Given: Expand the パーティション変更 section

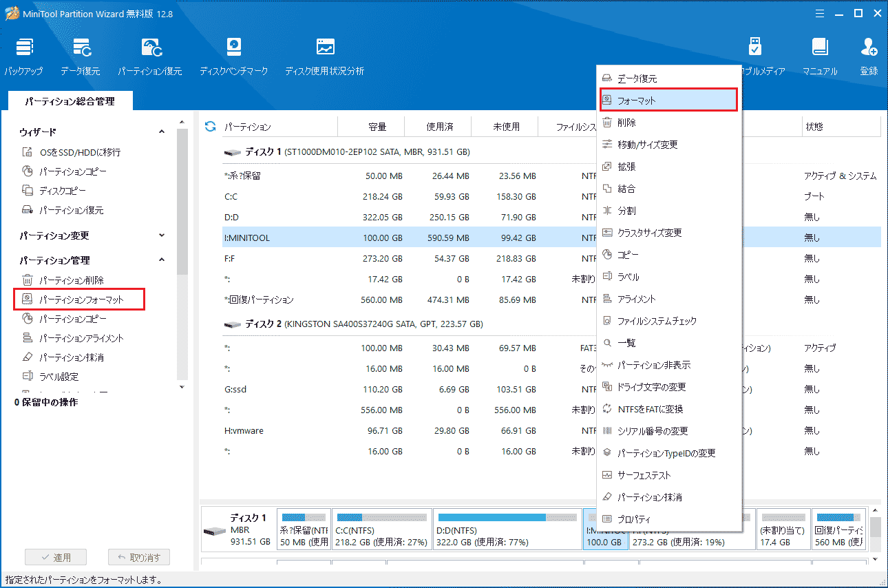Looking at the screenshot, I should pyautogui.click(x=162, y=235).
